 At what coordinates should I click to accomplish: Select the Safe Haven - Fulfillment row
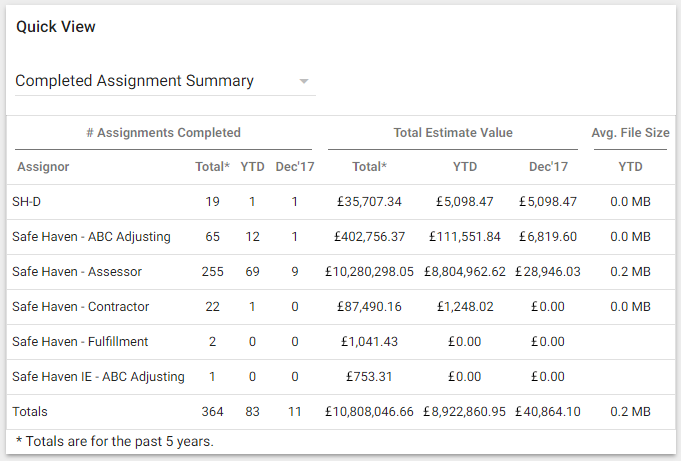[x=341, y=342]
